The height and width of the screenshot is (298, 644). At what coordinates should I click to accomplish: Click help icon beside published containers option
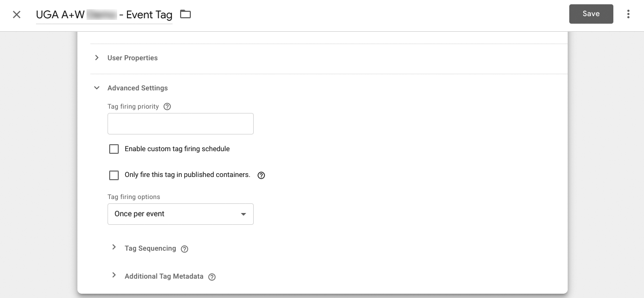[x=261, y=175]
